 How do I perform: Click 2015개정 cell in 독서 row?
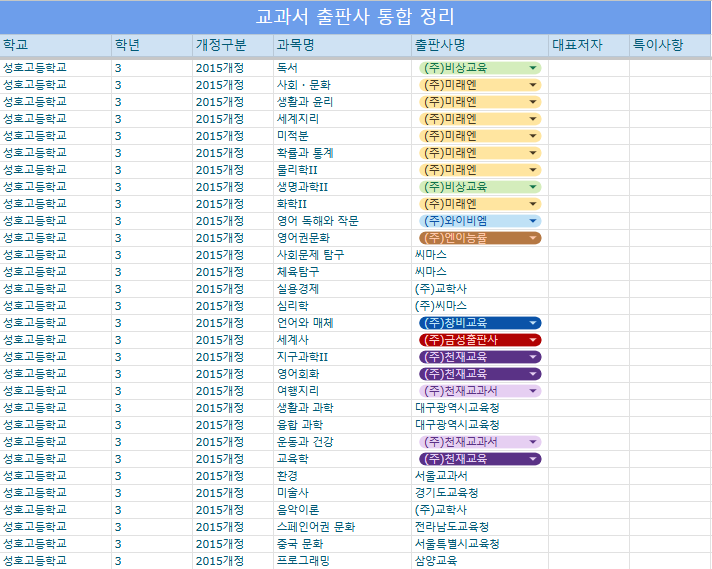tap(232, 68)
